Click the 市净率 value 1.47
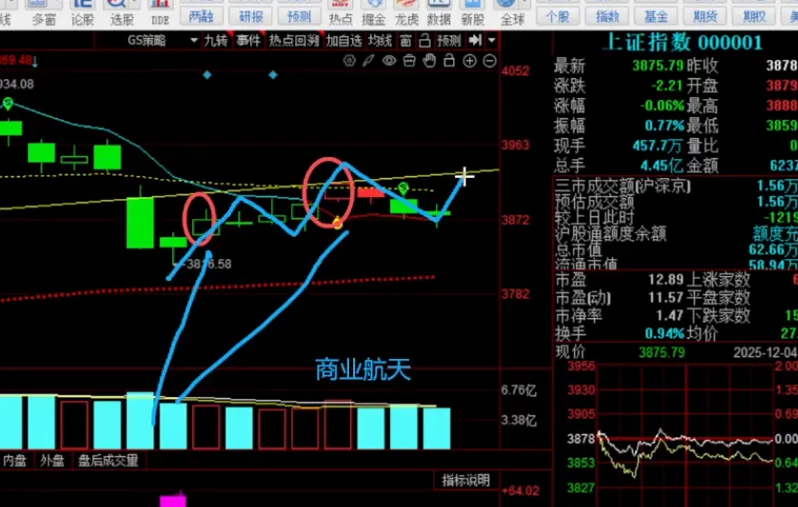 coord(670,315)
